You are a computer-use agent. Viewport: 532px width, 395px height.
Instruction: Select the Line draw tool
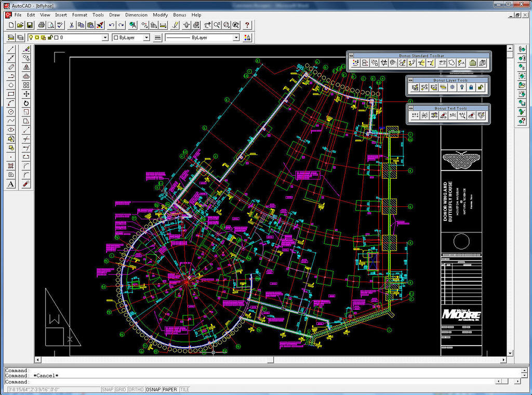[x=11, y=49]
